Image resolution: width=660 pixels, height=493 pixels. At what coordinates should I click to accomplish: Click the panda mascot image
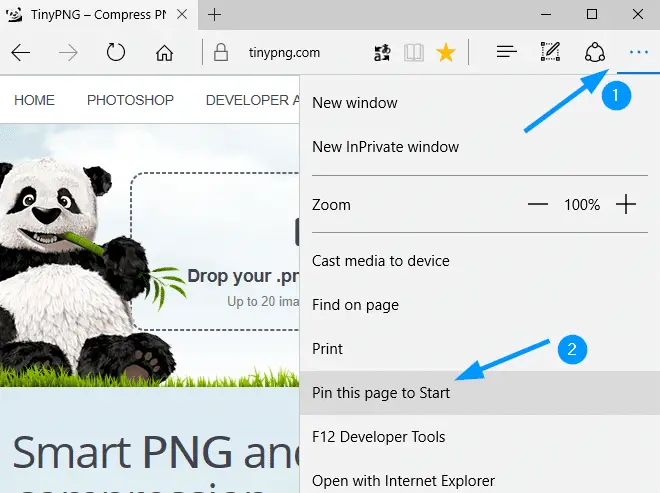pyautogui.click(x=84, y=269)
